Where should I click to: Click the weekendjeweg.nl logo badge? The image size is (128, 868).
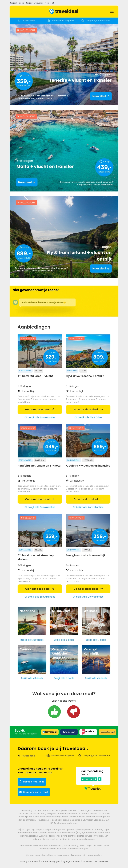tap(107, 732)
